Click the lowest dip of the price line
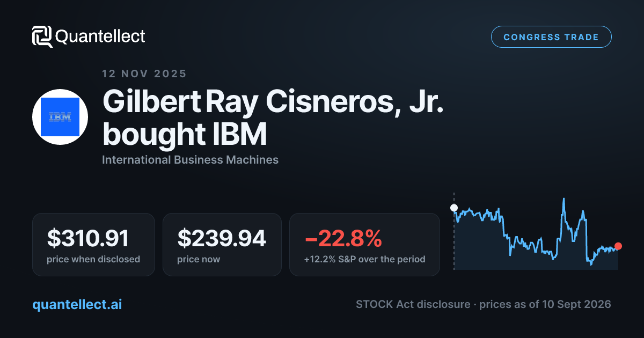Screen dimensions: 644x338 pyautogui.click(x=591, y=264)
